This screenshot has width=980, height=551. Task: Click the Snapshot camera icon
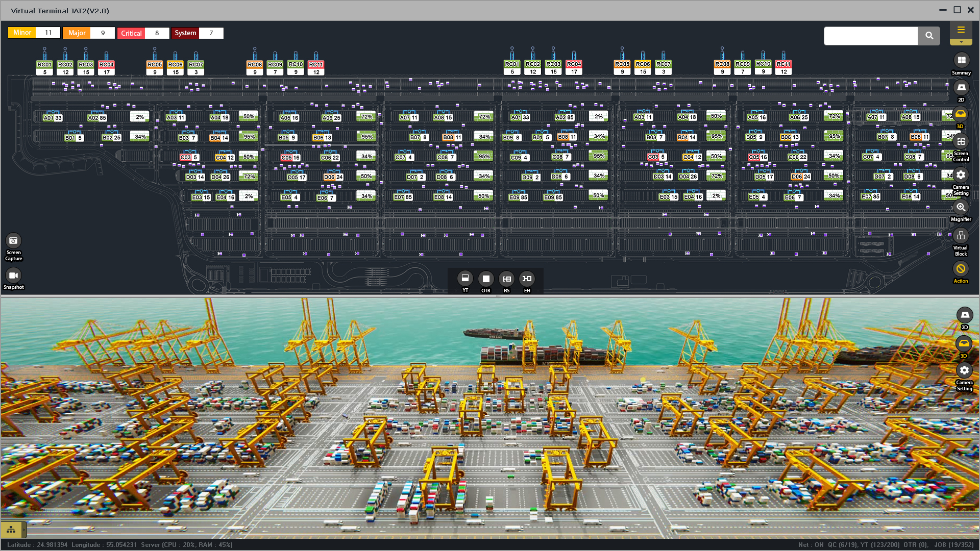(x=14, y=275)
